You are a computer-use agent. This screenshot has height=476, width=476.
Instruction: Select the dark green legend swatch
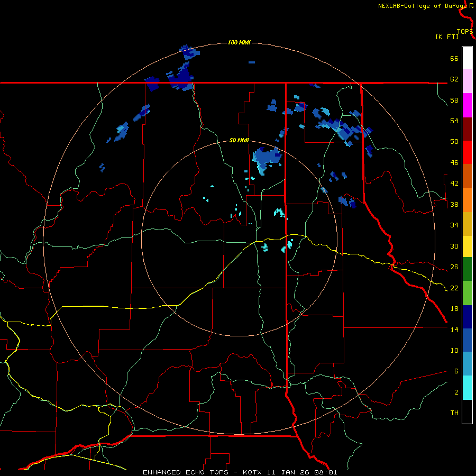click(x=467, y=269)
